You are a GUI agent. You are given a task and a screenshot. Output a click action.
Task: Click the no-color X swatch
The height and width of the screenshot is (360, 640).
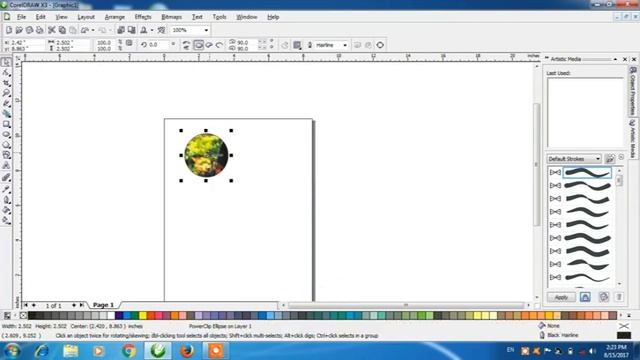pos(23,316)
